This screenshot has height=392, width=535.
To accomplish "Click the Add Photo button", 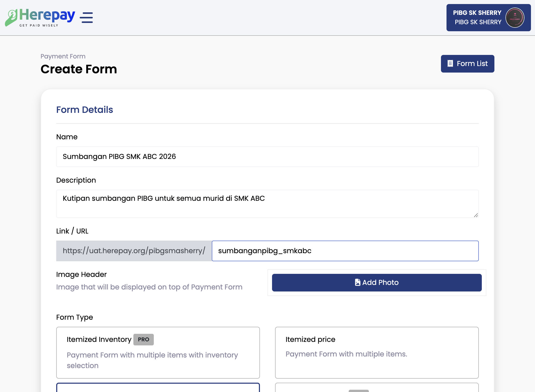I will (x=377, y=283).
